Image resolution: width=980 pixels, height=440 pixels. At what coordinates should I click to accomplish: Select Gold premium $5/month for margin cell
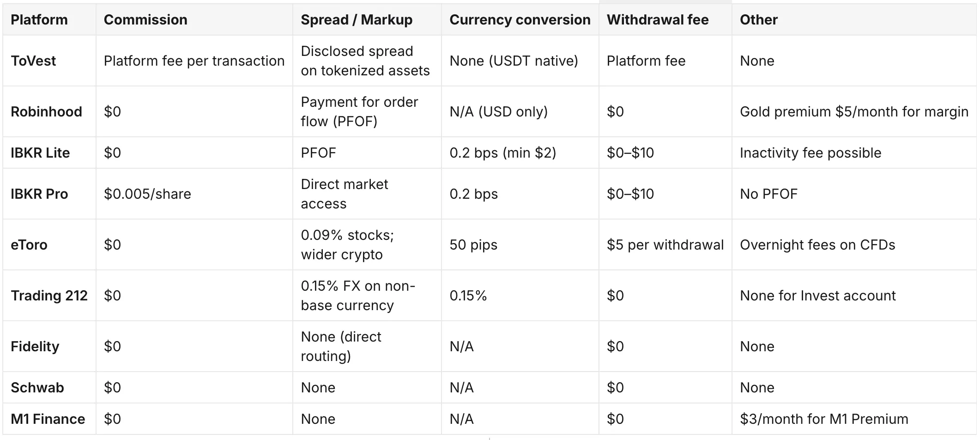click(854, 111)
